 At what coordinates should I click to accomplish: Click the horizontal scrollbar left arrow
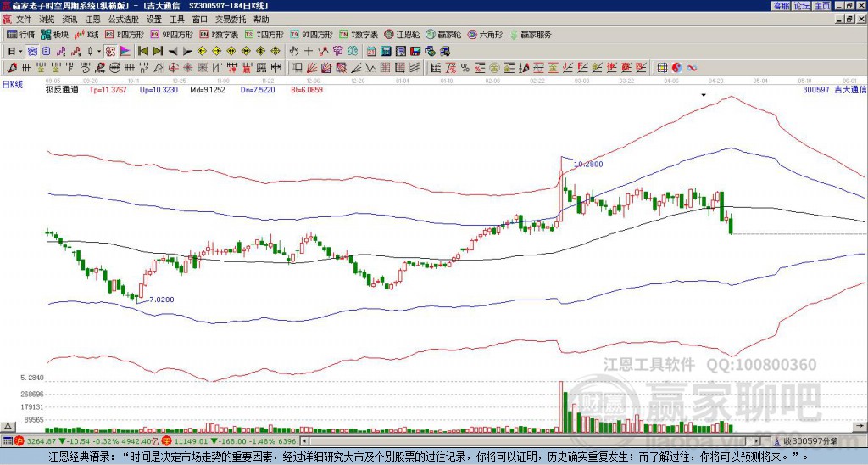[304, 441]
